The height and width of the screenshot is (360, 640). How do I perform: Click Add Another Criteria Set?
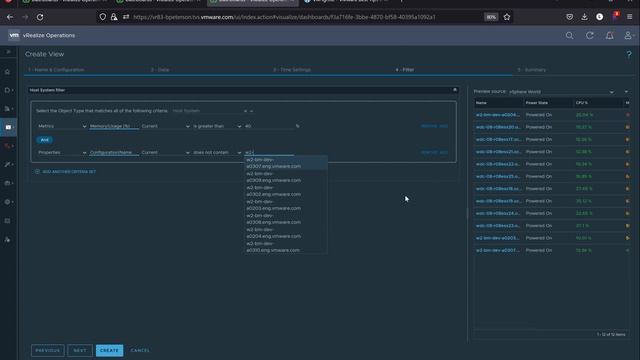(x=65, y=172)
